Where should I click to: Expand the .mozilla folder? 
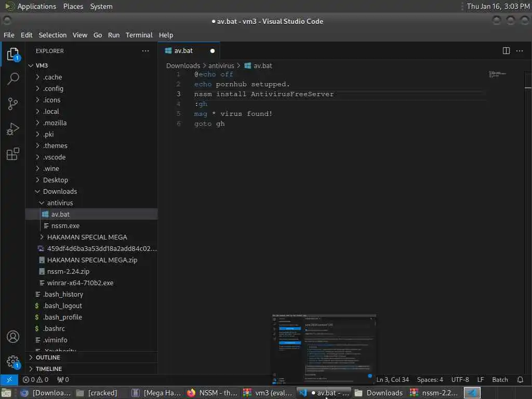[x=37, y=123]
